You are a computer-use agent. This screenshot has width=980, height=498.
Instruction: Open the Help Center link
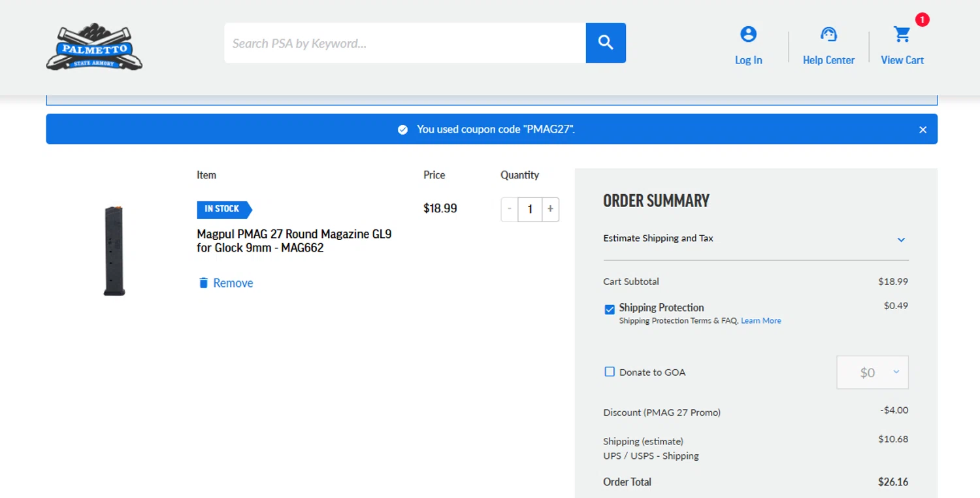pos(828,60)
